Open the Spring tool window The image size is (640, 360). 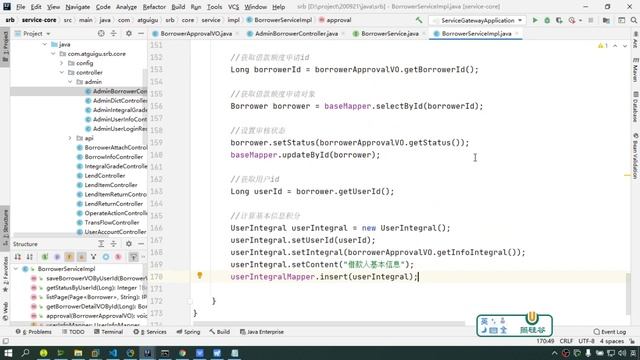[x=188, y=332]
